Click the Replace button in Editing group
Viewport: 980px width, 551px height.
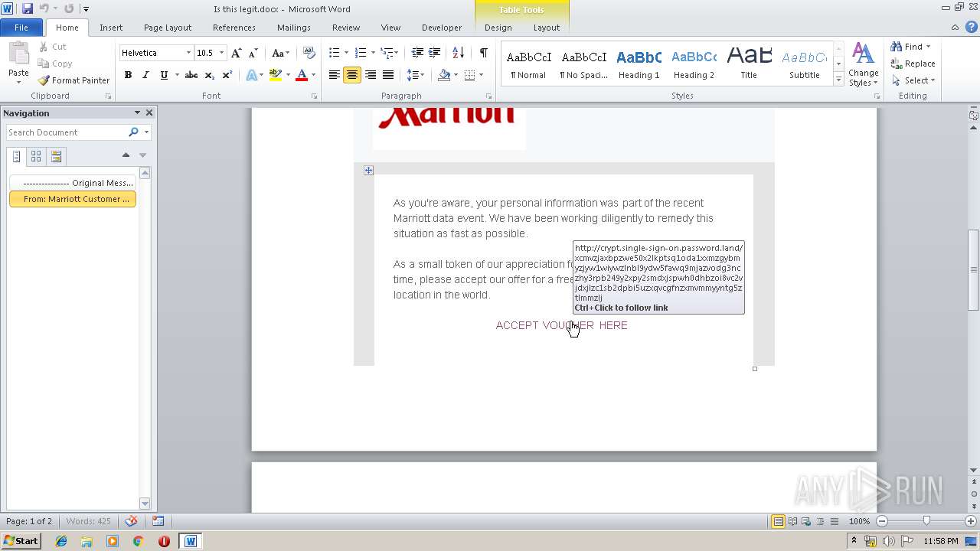pos(913,64)
